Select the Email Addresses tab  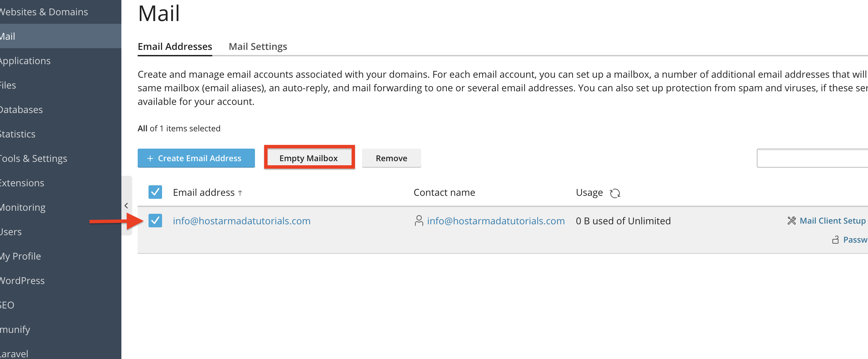(175, 46)
